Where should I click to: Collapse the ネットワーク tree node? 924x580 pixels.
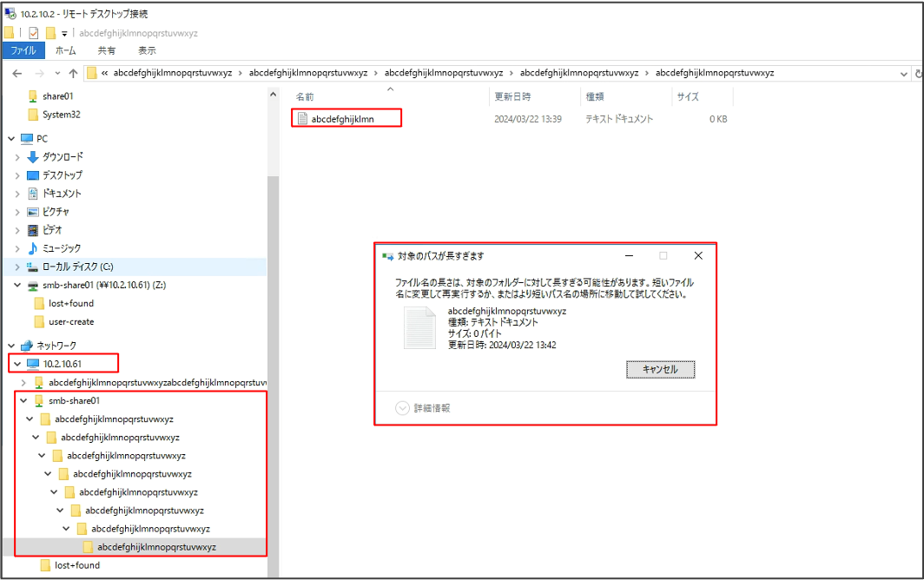tap(11, 346)
